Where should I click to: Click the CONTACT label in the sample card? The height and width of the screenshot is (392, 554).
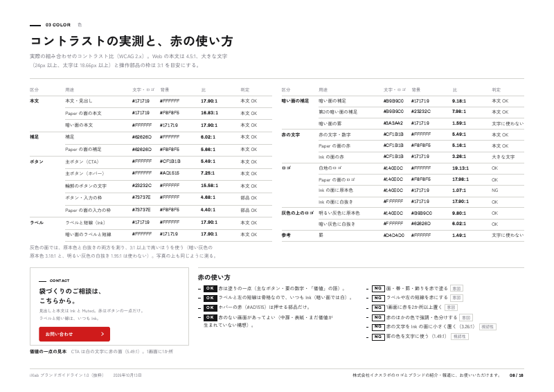pyautogui.click(x=60, y=280)
